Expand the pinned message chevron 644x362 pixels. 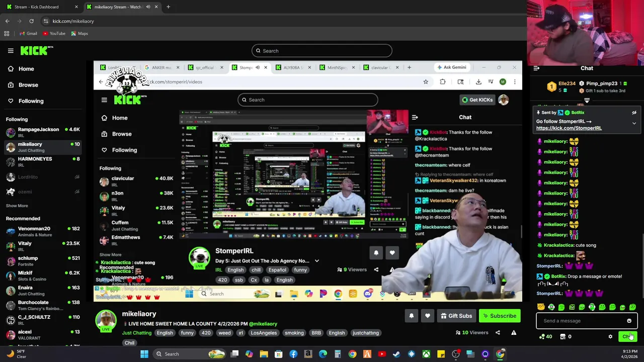click(634, 123)
